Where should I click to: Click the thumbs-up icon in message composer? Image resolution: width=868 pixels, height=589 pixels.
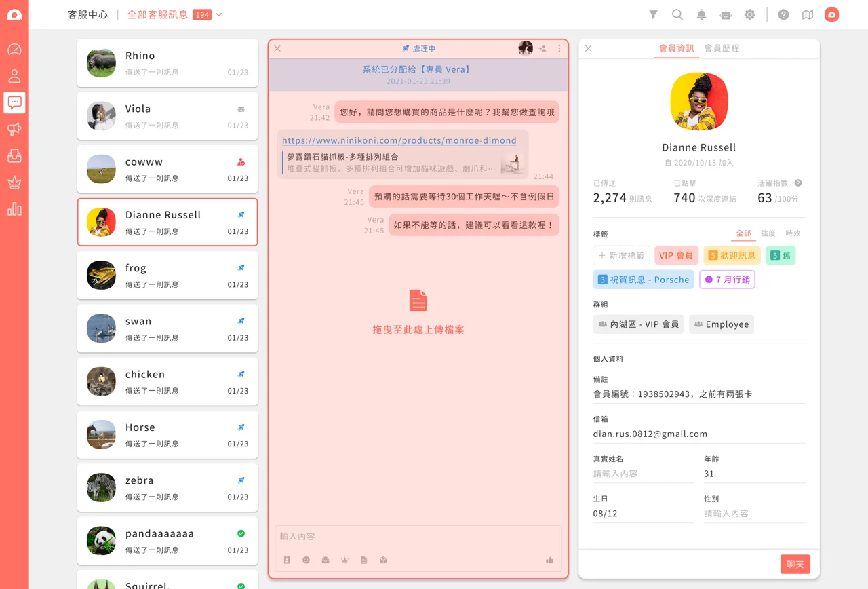point(550,560)
